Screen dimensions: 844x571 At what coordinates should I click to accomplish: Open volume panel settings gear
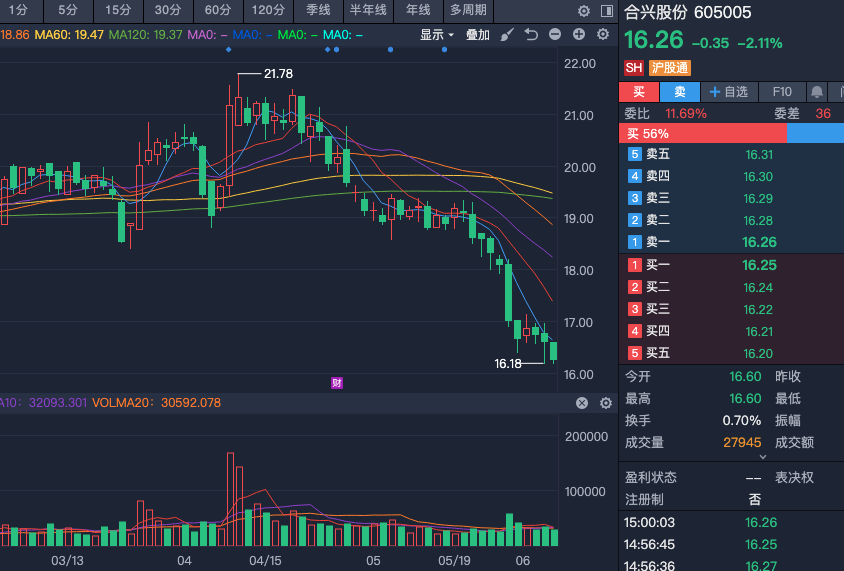[x=606, y=403]
